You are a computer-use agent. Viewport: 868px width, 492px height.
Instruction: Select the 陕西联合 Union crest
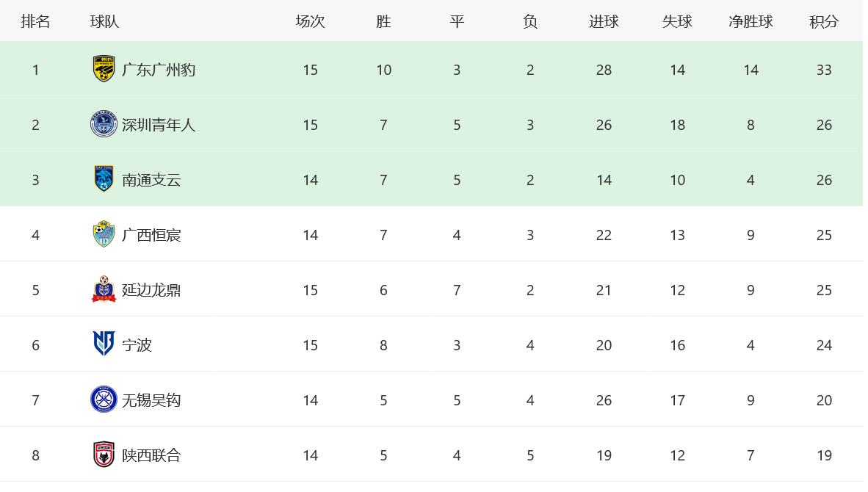(x=104, y=455)
